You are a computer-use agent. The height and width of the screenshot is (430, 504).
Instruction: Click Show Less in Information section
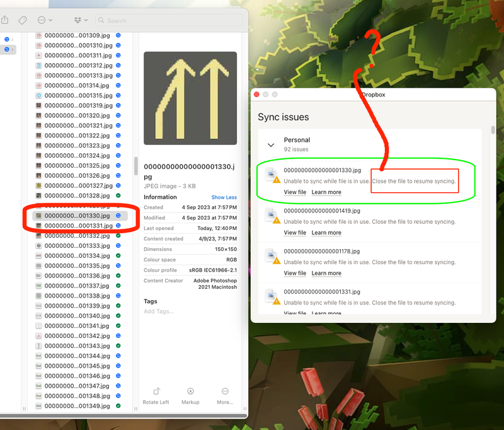coord(224,197)
